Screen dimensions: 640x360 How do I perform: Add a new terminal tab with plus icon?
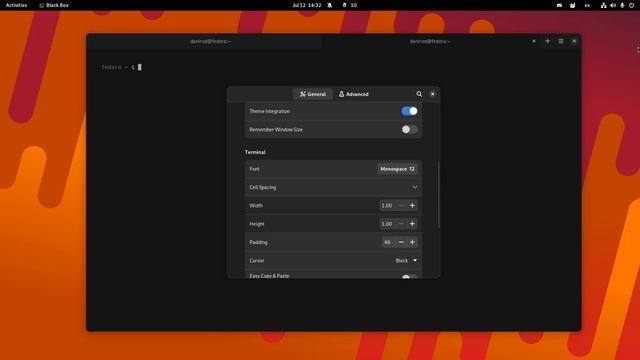click(x=547, y=41)
